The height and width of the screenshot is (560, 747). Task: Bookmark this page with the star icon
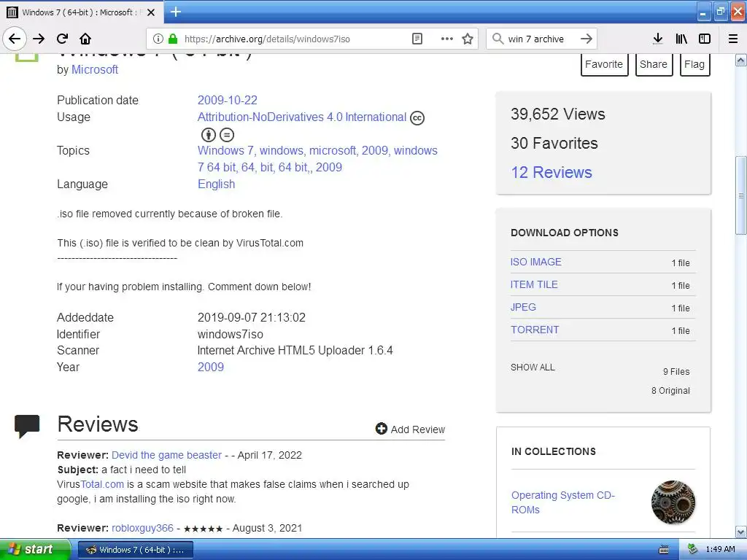click(468, 39)
